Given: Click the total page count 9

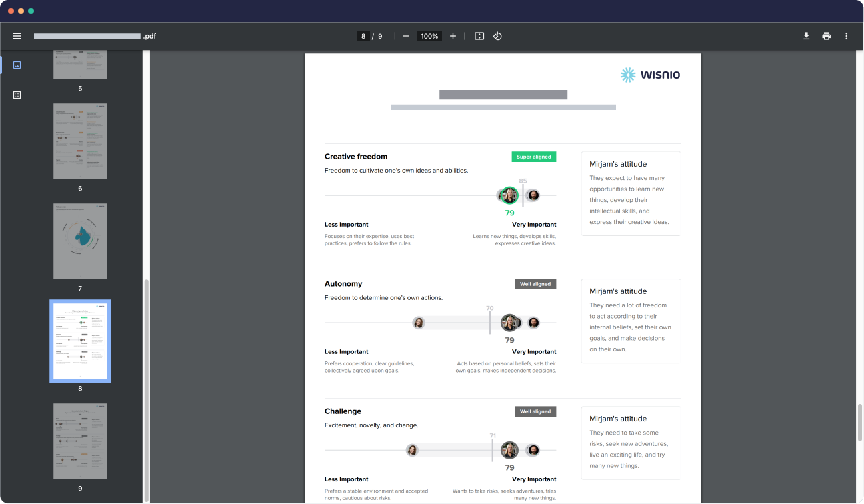Looking at the screenshot, I should click(x=380, y=36).
